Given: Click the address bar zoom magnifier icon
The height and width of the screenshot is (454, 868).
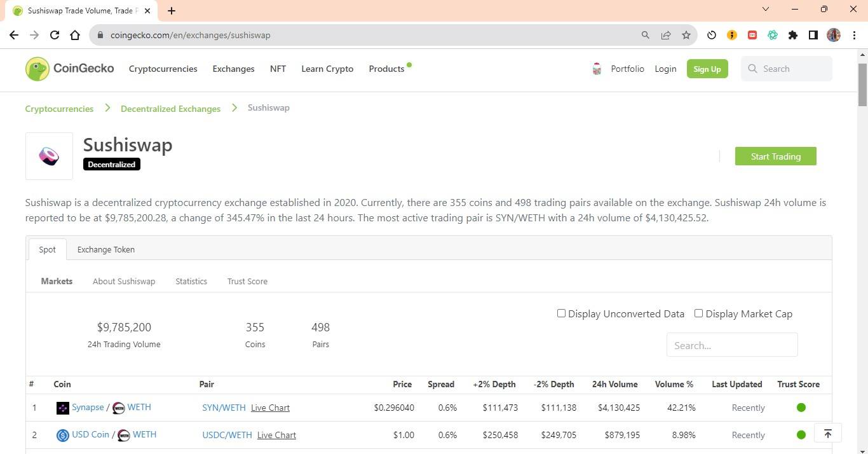Looking at the screenshot, I should [645, 35].
